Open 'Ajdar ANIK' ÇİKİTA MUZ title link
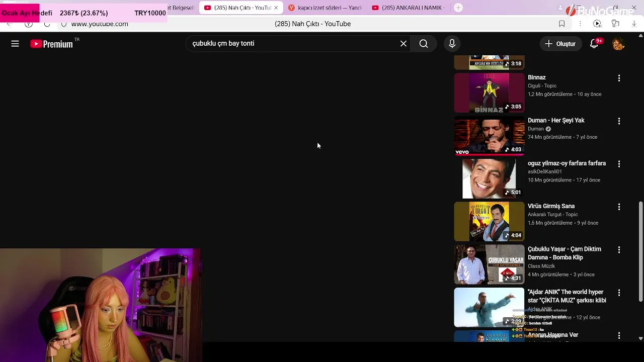This screenshot has height=362, width=644. (567, 296)
